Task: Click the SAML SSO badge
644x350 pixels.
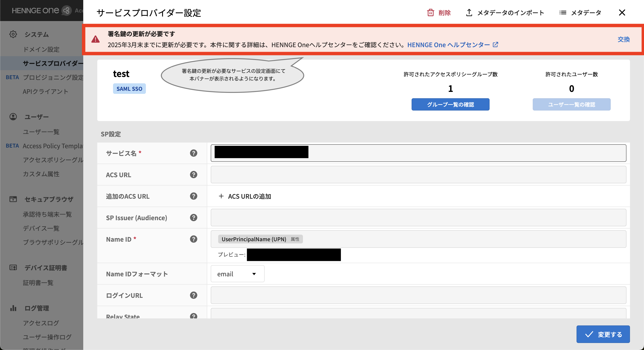Action: pyautogui.click(x=129, y=89)
